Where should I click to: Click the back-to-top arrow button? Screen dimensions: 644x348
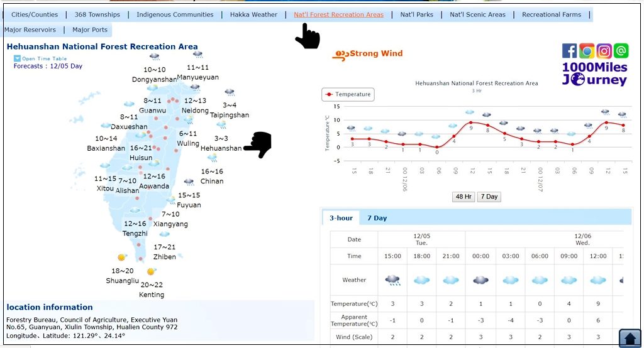pos(630,339)
